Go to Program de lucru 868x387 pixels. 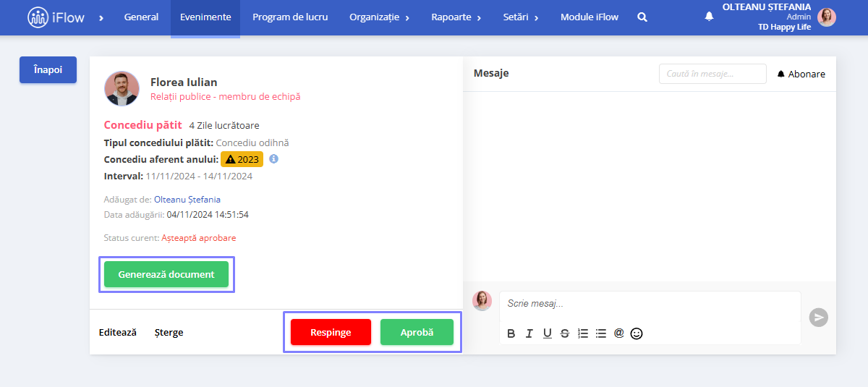(x=290, y=17)
